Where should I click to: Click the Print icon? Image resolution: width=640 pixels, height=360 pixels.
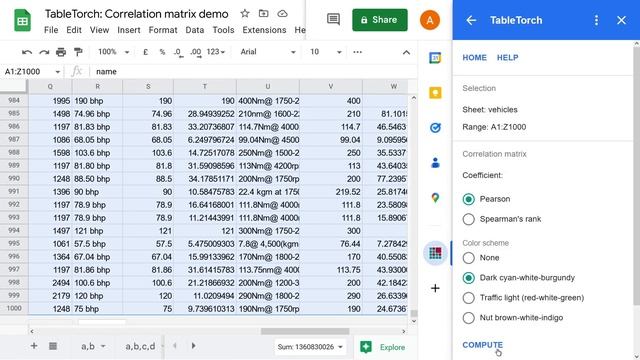(61, 52)
